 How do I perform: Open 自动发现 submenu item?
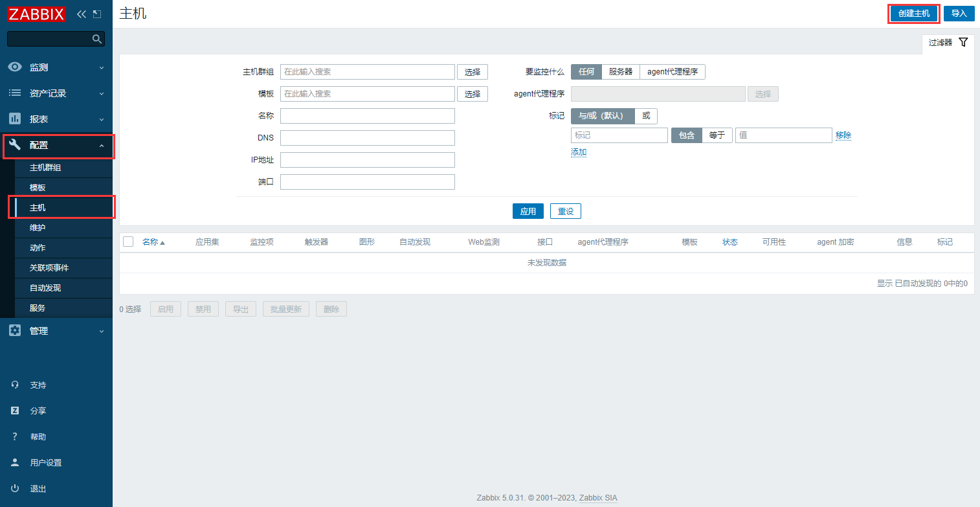[45, 288]
